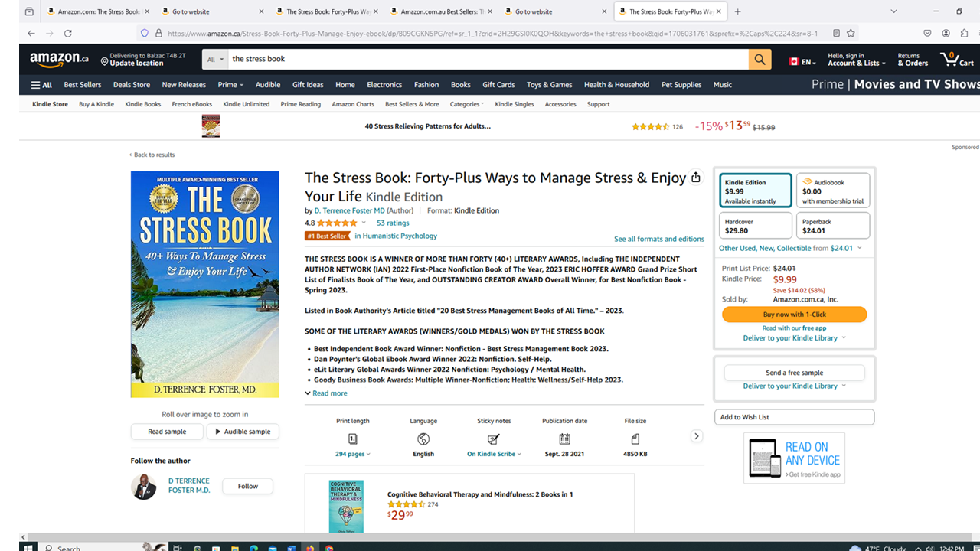The height and width of the screenshot is (551, 980).
Task: Open Amazon Charts in the sub-navigation
Action: (353, 104)
